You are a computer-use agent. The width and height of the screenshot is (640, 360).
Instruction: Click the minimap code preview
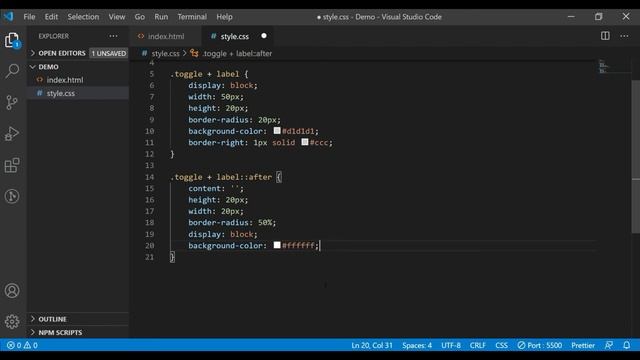[x=603, y=67]
